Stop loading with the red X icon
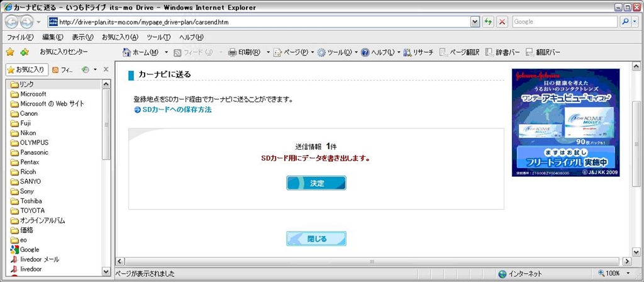 point(501,22)
